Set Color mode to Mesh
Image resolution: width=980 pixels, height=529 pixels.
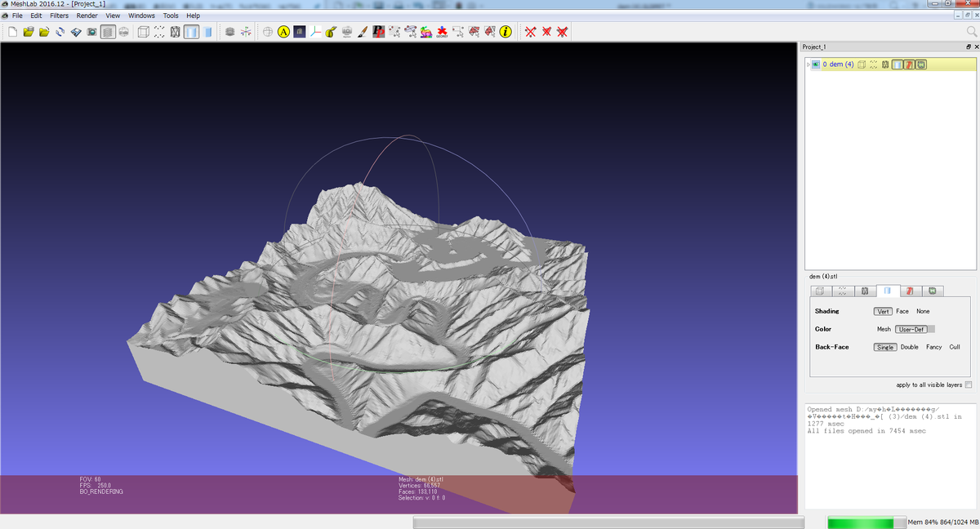click(x=884, y=329)
